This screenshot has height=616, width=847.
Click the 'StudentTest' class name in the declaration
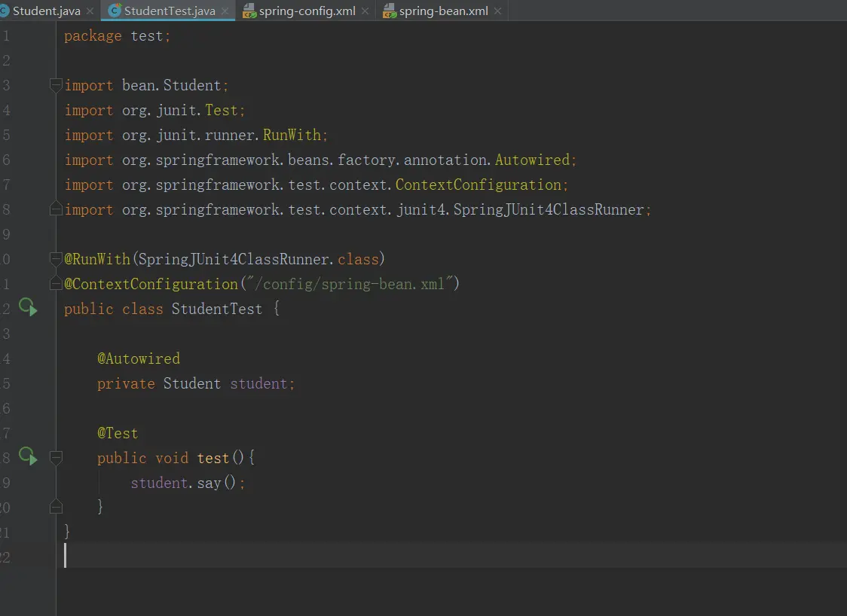tap(216, 309)
